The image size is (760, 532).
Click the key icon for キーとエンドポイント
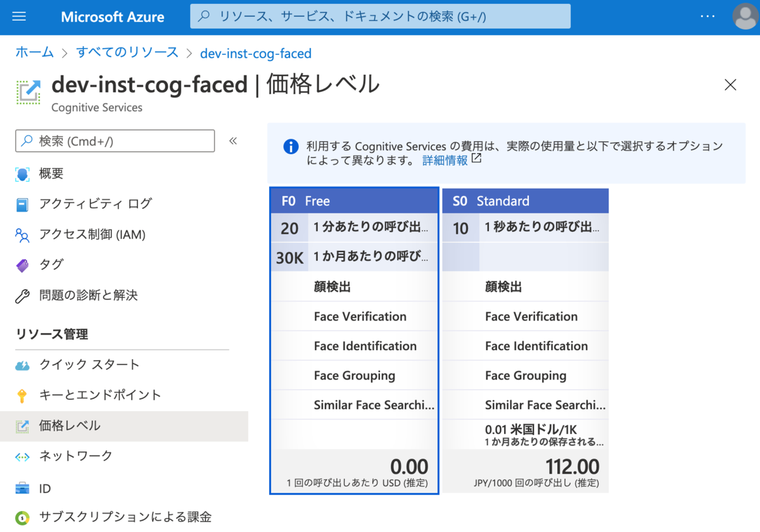[x=22, y=396]
